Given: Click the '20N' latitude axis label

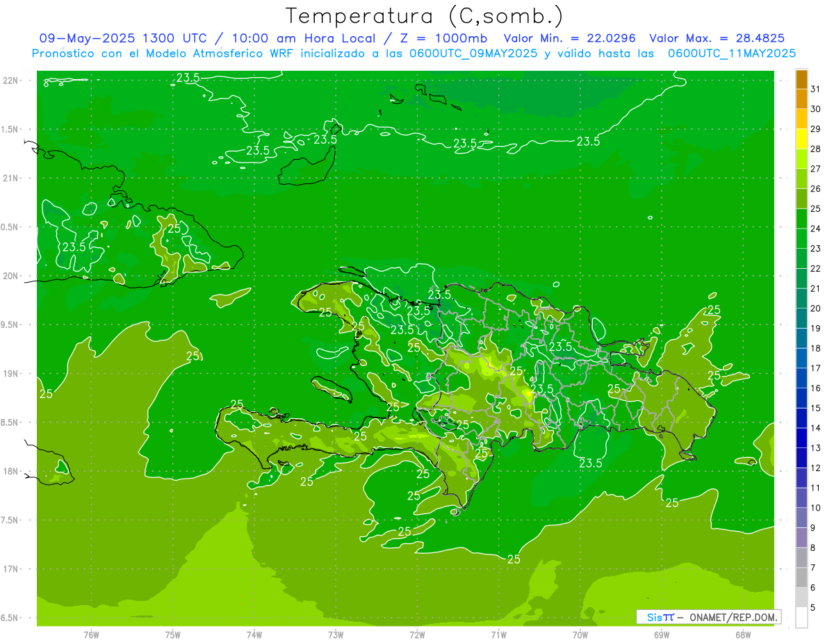Looking at the screenshot, I should click(x=10, y=276).
